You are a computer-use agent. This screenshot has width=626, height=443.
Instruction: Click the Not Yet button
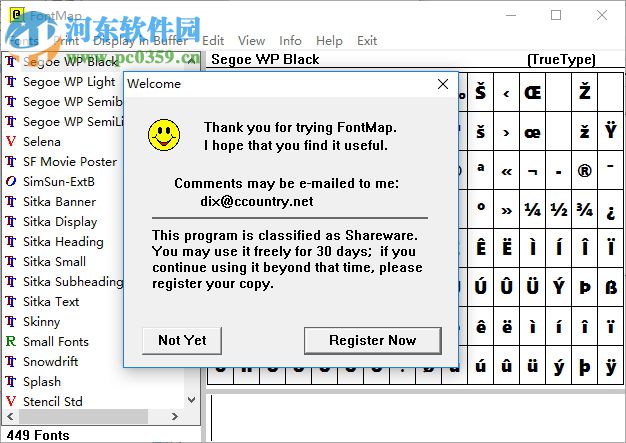coord(182,340)
